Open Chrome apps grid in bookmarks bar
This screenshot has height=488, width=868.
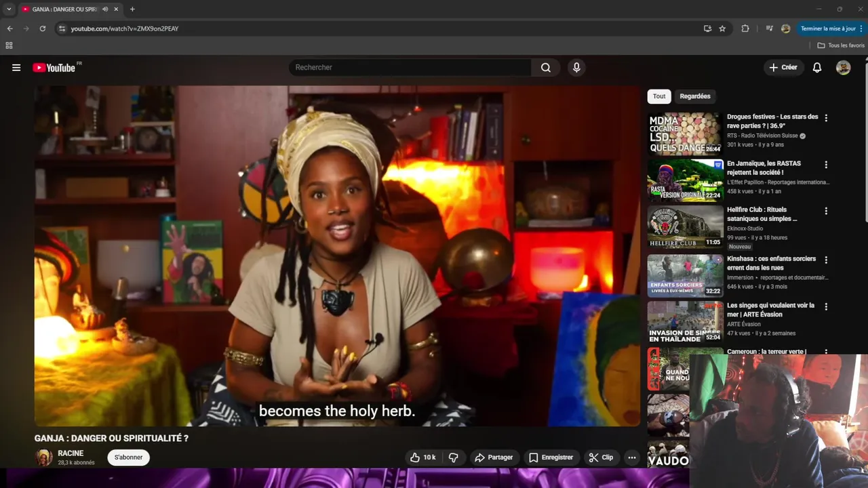(x=9, y=45)
